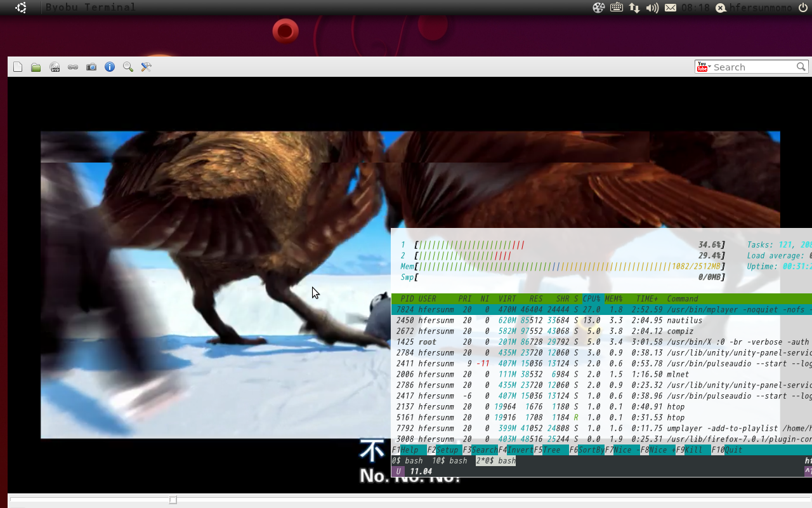Select the nautilus process row
The width and height of the screenshot is (812, 508).
click(x=601, y=320)
